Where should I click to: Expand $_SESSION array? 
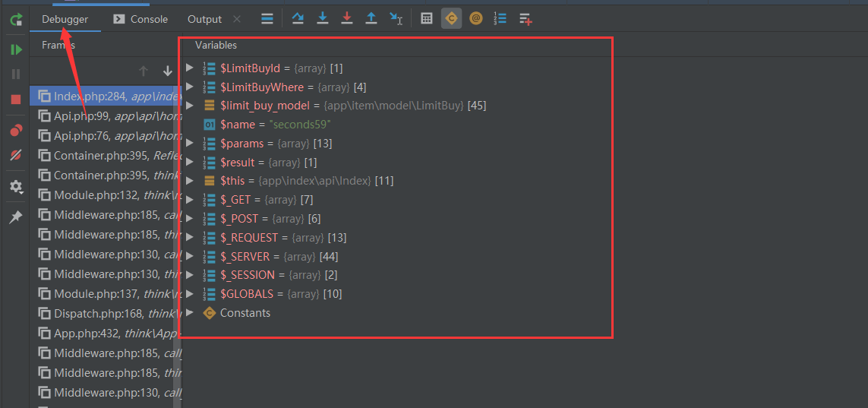[190, 274]
